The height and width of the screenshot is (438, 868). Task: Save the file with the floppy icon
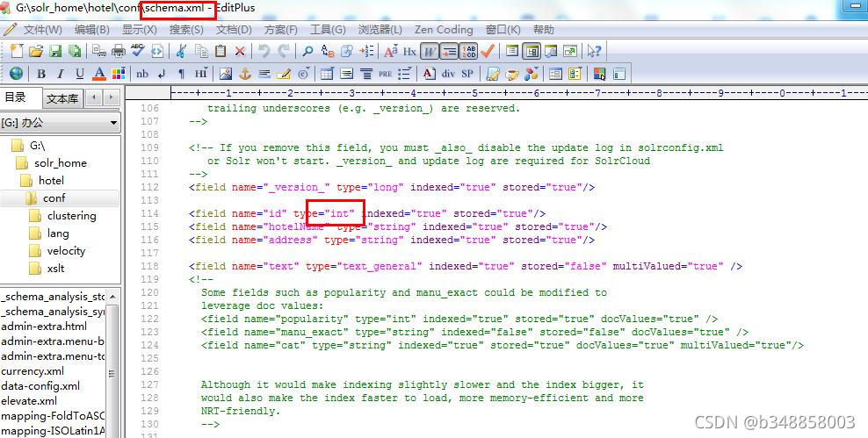pyautogui.click(x=55, y=51)
